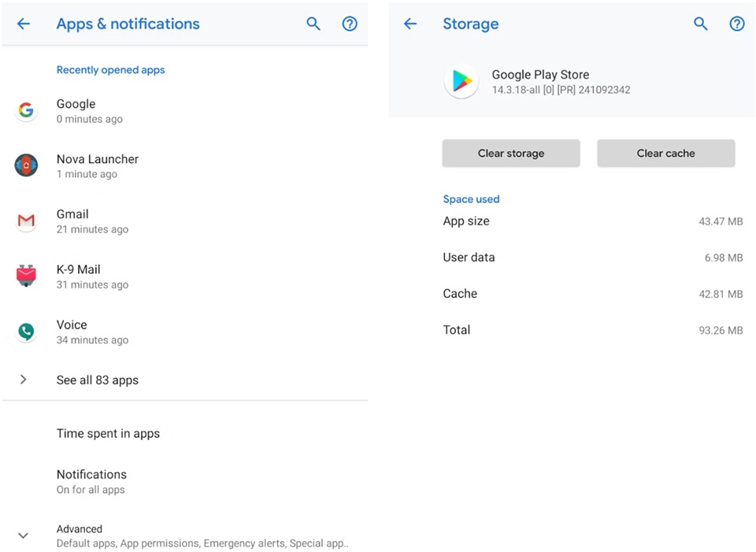Viewport: 756px width, 552px height.
Task: Select Google in recently opened apps
Action: click(x=185, y=111)
